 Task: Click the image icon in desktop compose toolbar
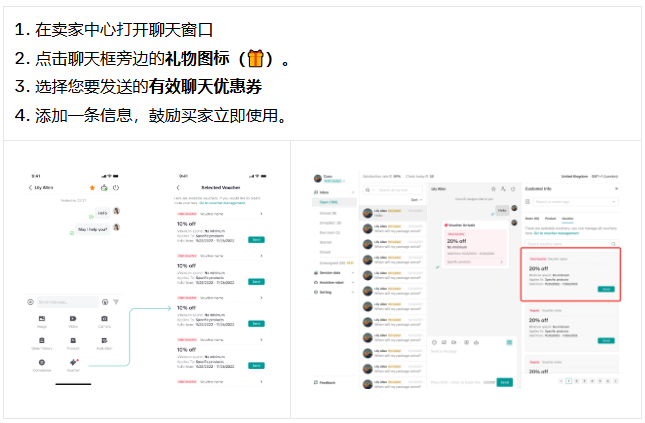coord(444,342)
